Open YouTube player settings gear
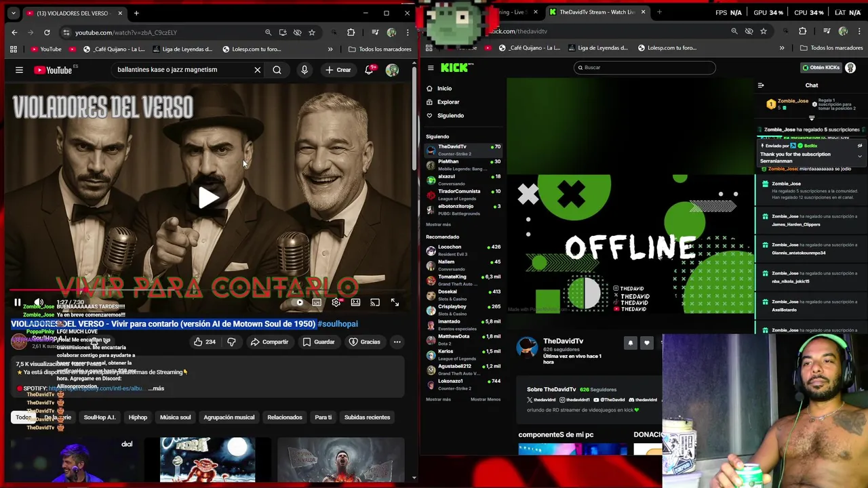Screen dimensions: 868x488 (x=336, y=303)
